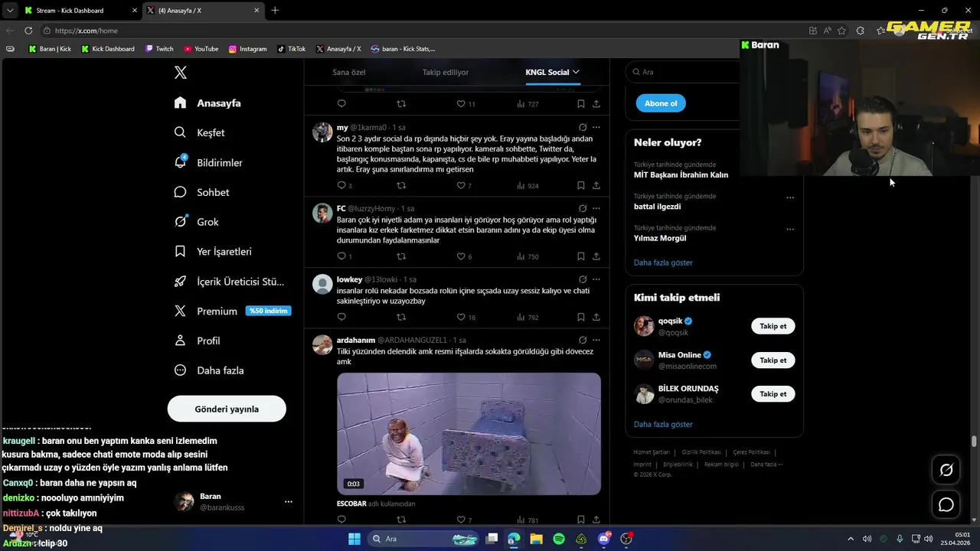980x551 pixels.
Task: Bookmark 1karma0's post
Action: (580, 185)
